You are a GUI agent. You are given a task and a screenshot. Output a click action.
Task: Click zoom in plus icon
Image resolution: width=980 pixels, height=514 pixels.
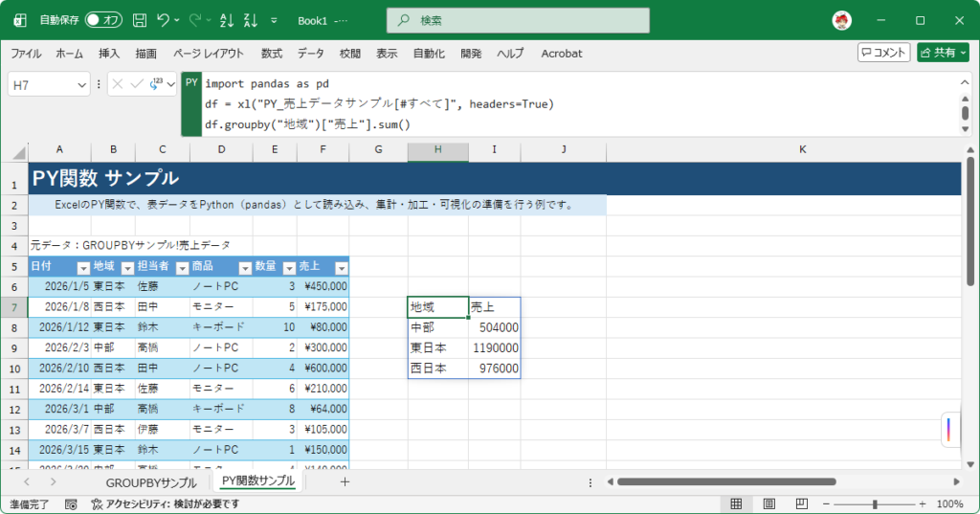(x=923, y=504)
